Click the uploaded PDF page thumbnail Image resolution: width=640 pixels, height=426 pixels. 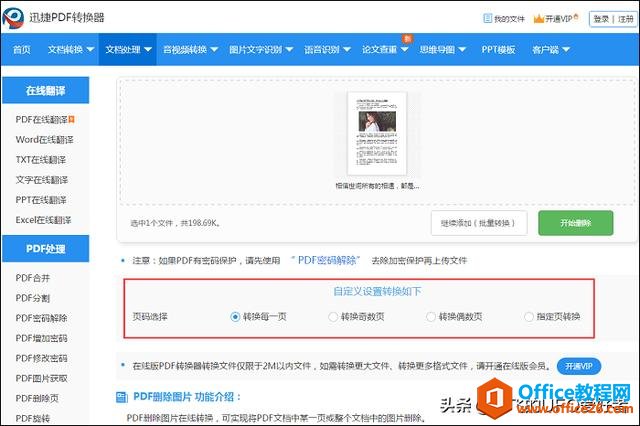click(x=377, y=133)
